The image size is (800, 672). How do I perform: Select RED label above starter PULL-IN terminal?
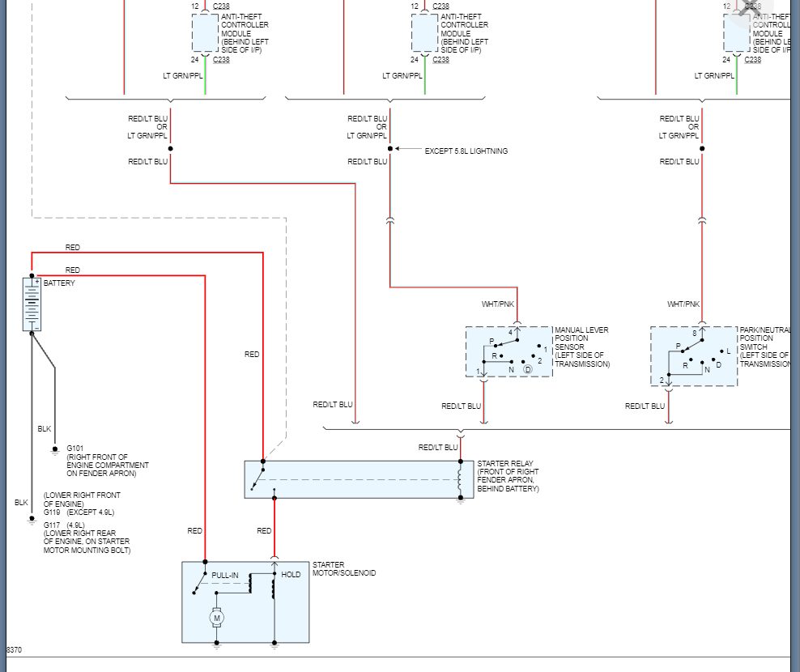click(x=195, y=531)
